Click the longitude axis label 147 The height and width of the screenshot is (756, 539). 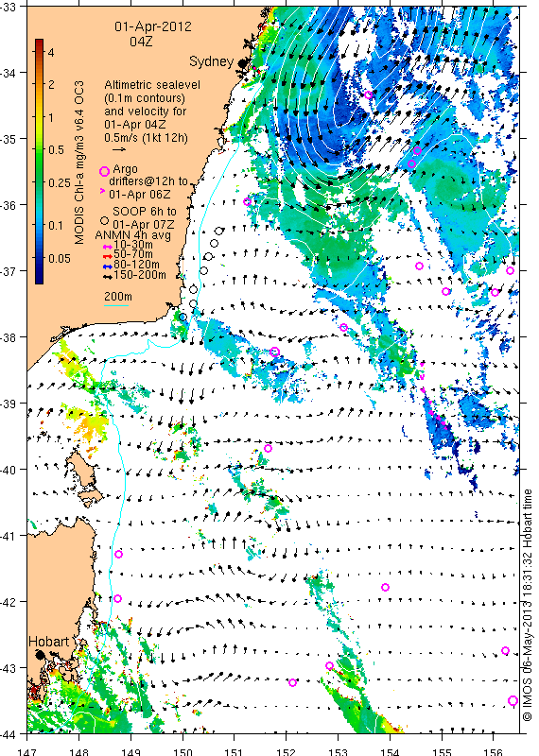[x=27, y=751]
